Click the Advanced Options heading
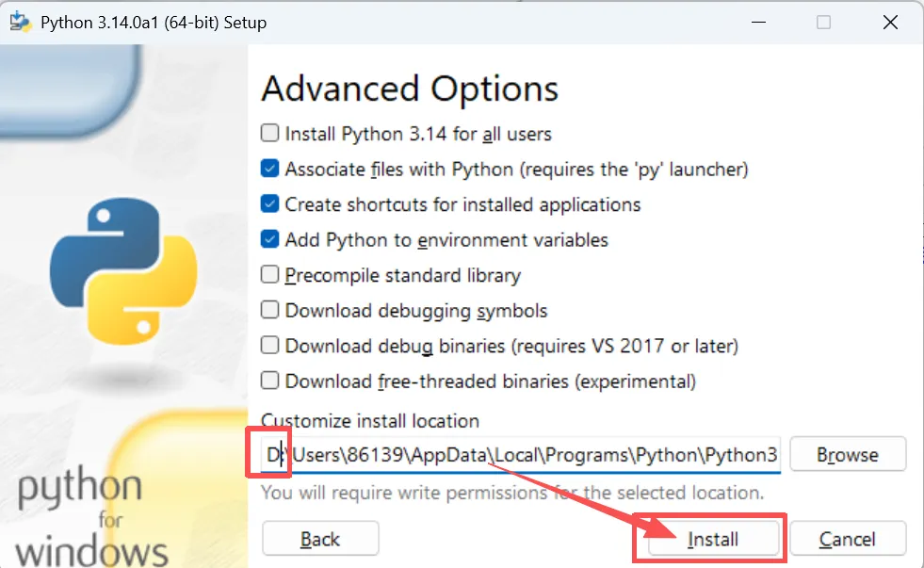Screen dimensions: 924x568 point(410,89)
